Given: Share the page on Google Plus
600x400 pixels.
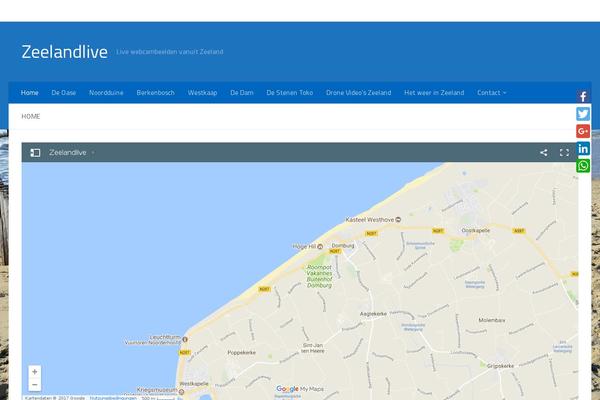Looking at the screenshot, I should point(583,131).
